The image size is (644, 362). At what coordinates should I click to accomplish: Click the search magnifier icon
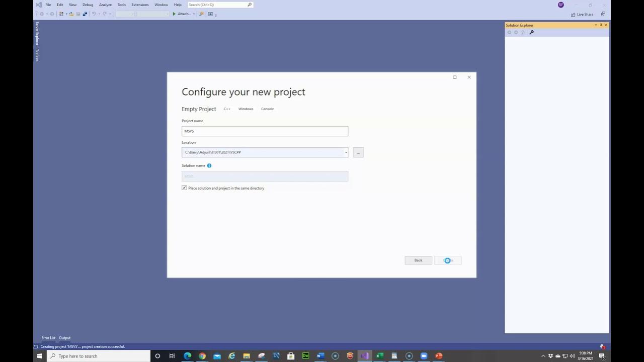(250, 5)
